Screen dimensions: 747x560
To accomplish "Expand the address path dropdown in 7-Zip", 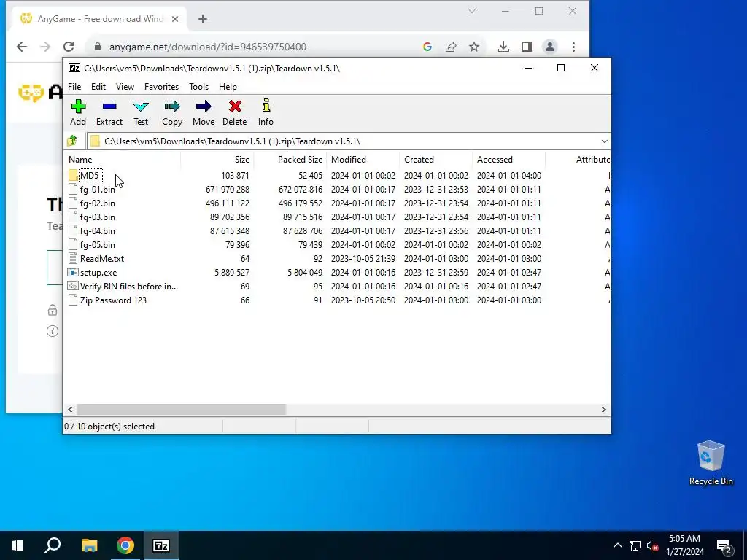I will pyautogui.click(x=605, y=141).
